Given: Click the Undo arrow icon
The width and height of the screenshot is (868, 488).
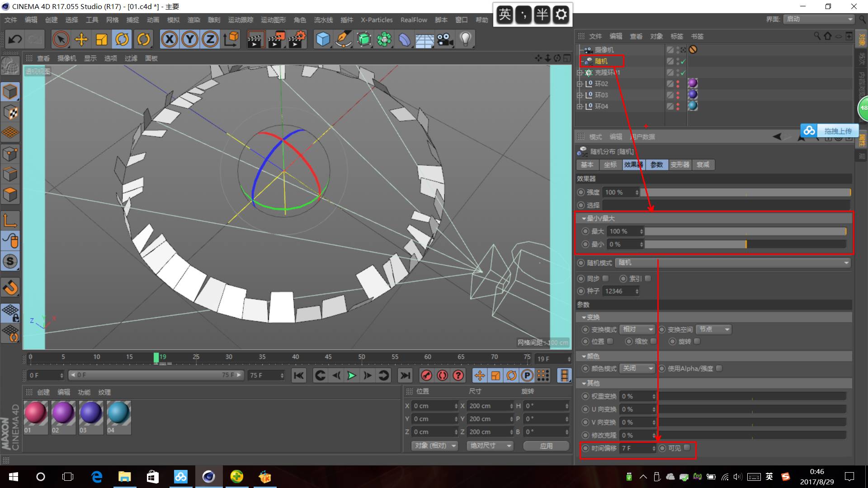Looking at the screenshot, I should click(x=15, y=40).
